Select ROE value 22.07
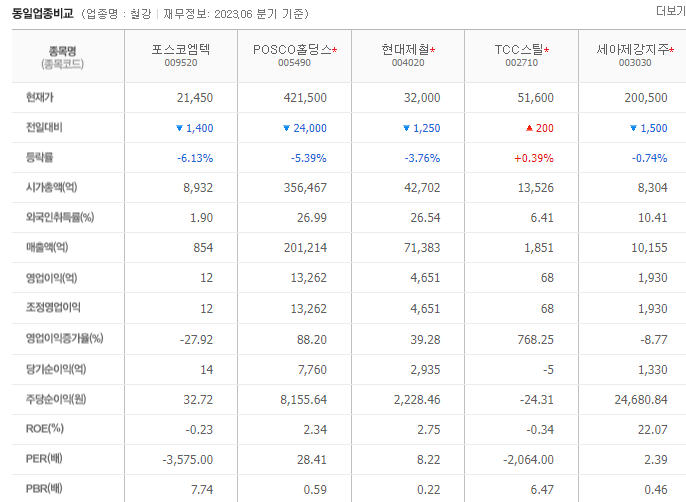 pyautogui.click(x=652, y=430)
